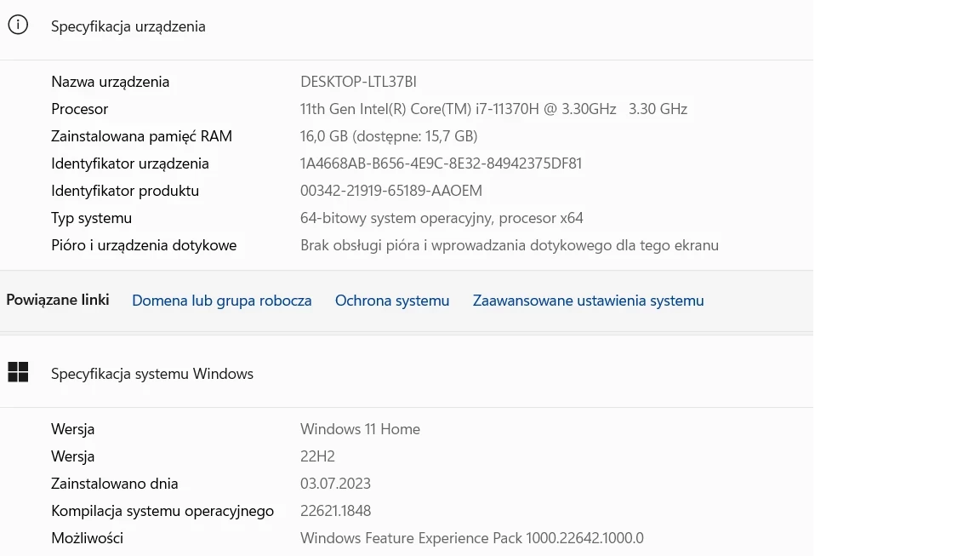This screenshot has height=556, width=980.
Task: Select the 22H2 version value
Action: click(x=317, y=456)
